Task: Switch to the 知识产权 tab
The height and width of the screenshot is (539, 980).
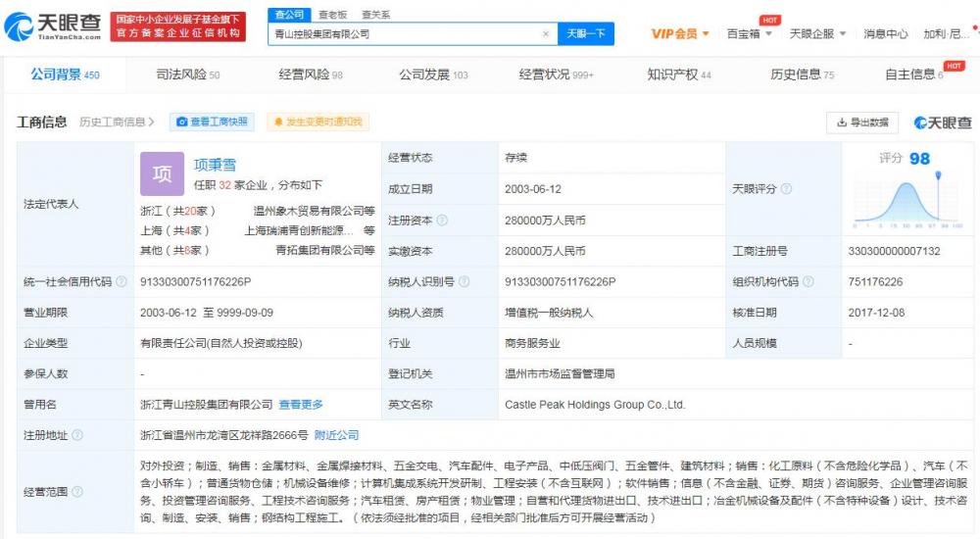Action: tap(679, 75)
